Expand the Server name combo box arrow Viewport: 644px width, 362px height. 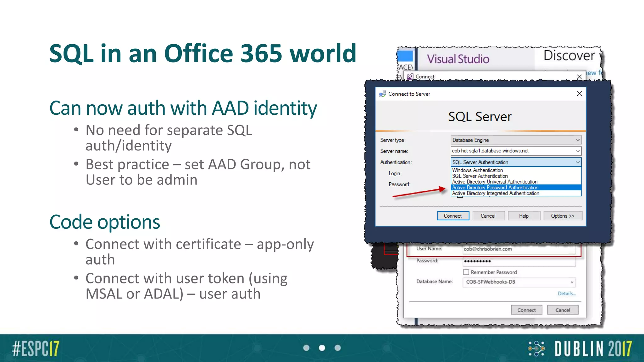[578, 151]
